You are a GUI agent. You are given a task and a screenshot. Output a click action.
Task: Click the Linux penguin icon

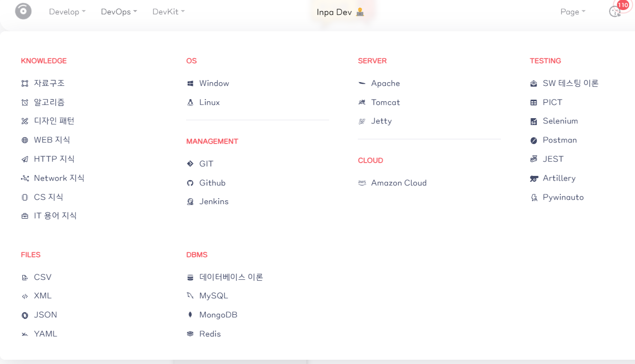click(190, 102)
